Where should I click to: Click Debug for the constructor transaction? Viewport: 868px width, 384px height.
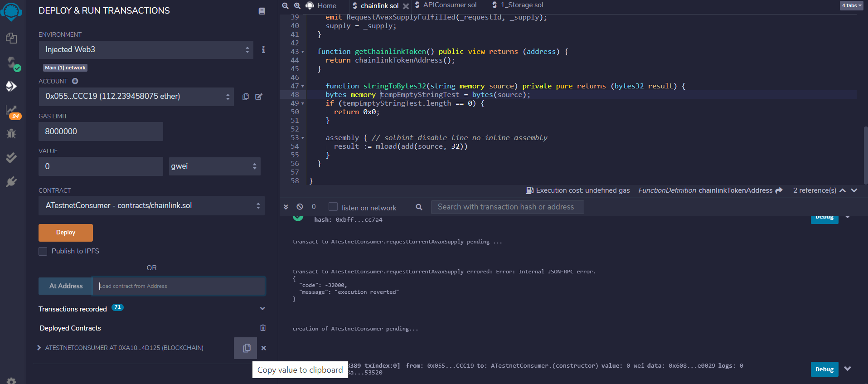click(x=824, y=369)
